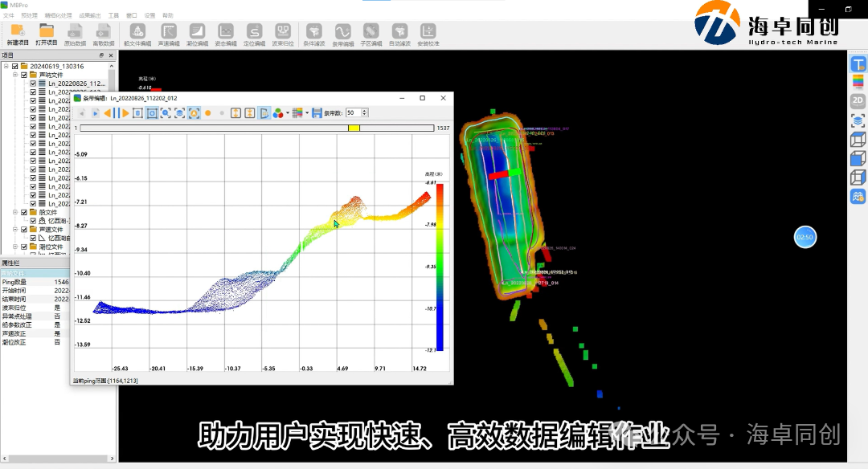Uncheck the Ln_20220826_112... first line file checkbox
This screenshot has height=469, width=868.
point(33,84)
